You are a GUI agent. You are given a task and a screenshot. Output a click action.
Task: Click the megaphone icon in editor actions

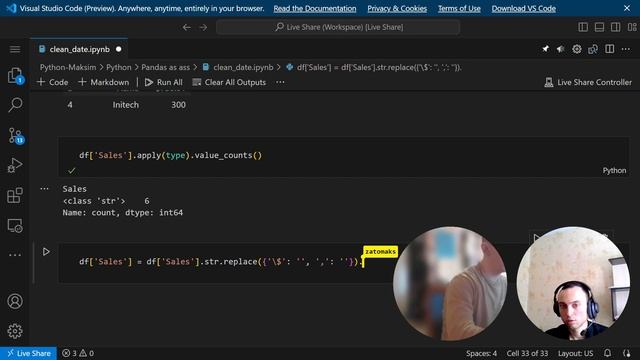pos(561,49)
